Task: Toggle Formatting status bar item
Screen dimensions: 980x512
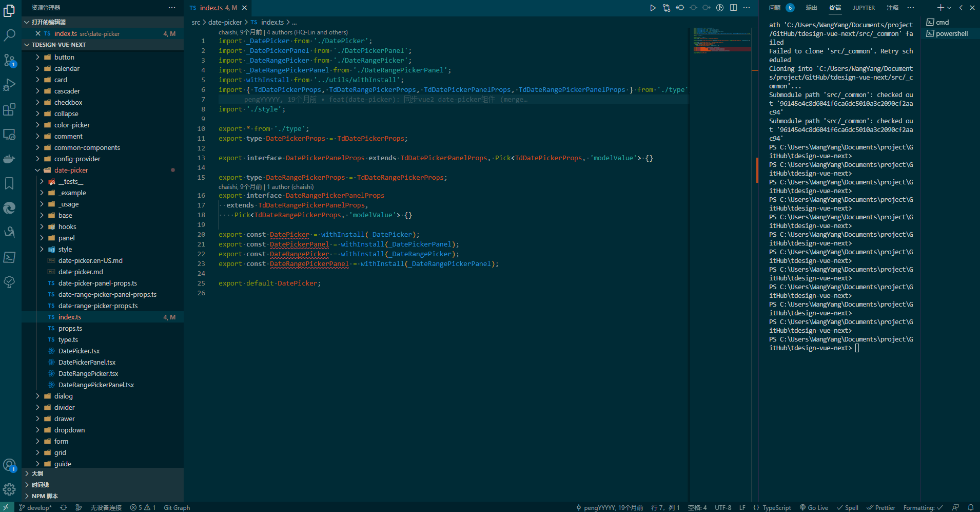Action: (x=923, y=507)
